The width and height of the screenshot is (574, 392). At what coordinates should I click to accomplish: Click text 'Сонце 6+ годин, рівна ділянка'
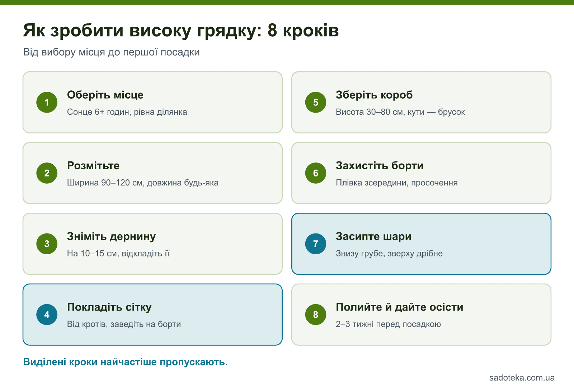pyautogui.click(x=127, y=112)
